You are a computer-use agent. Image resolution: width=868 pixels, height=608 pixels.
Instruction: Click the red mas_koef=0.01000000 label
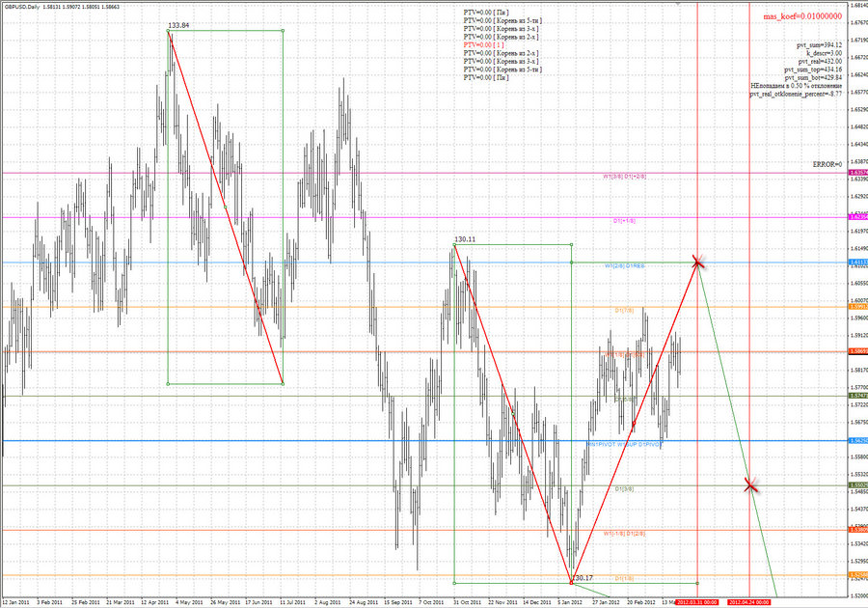(x=802, y=16)
